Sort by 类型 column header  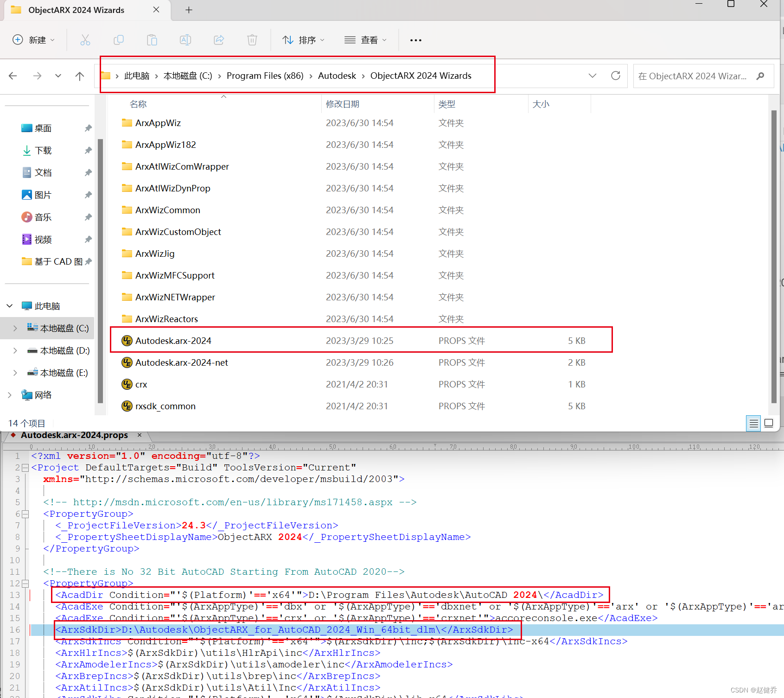447,104
